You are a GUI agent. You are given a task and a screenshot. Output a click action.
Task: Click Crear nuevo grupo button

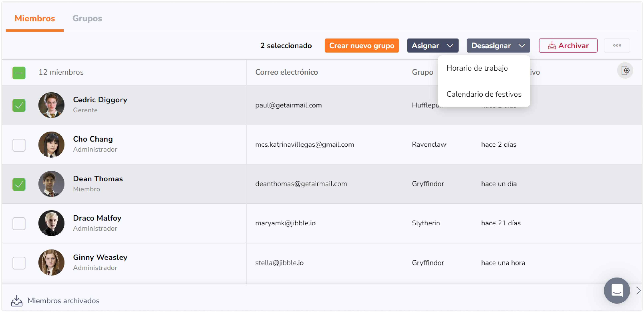[x=361, y=45]
